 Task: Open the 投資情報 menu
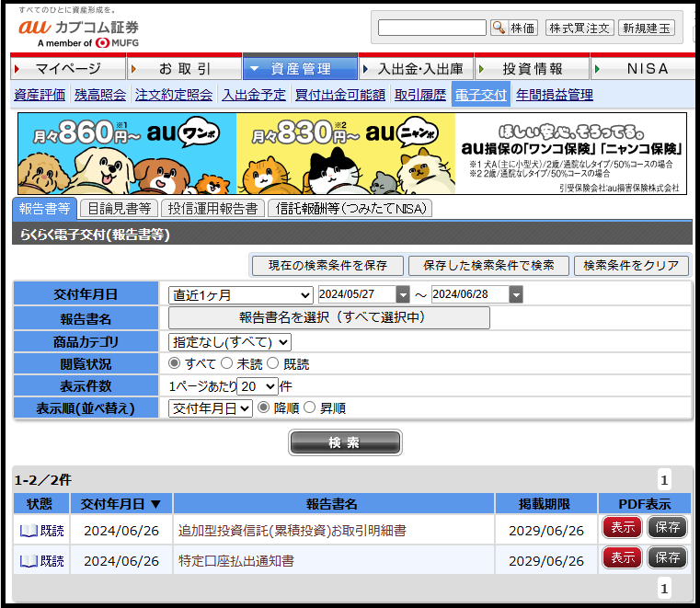[x=533, y=68]
